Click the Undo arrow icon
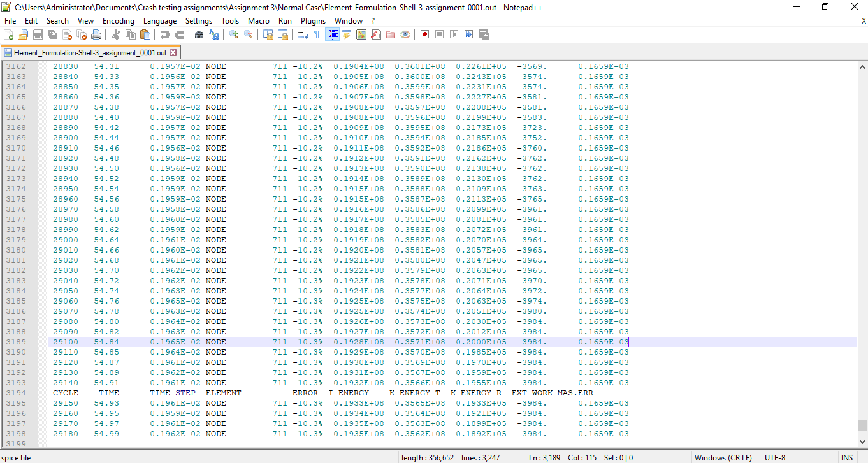The width and height of the screenshot is (868, 463). [165, 34]
